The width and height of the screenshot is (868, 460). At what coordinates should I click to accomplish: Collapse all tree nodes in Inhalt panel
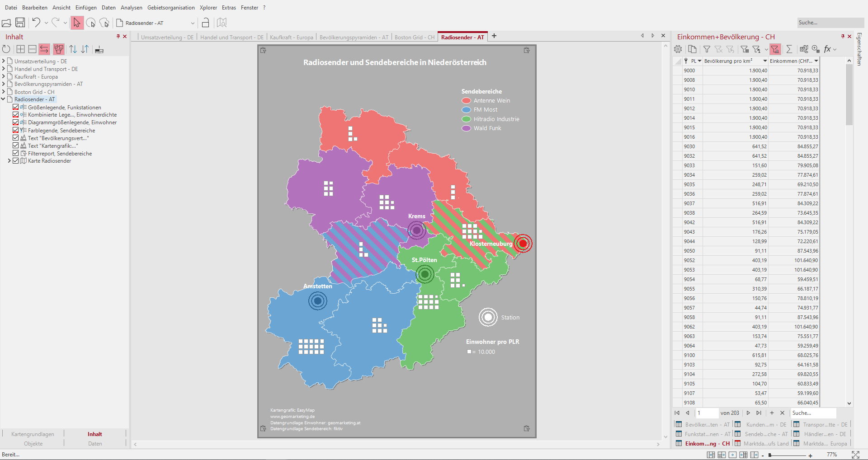pyautogui.click(x=33, y=49)
